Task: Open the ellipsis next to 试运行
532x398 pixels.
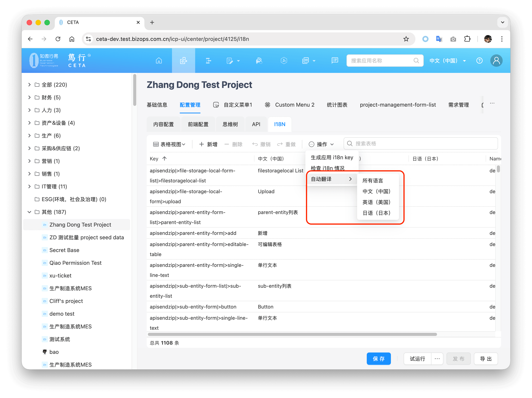Action: pos(437,359)
